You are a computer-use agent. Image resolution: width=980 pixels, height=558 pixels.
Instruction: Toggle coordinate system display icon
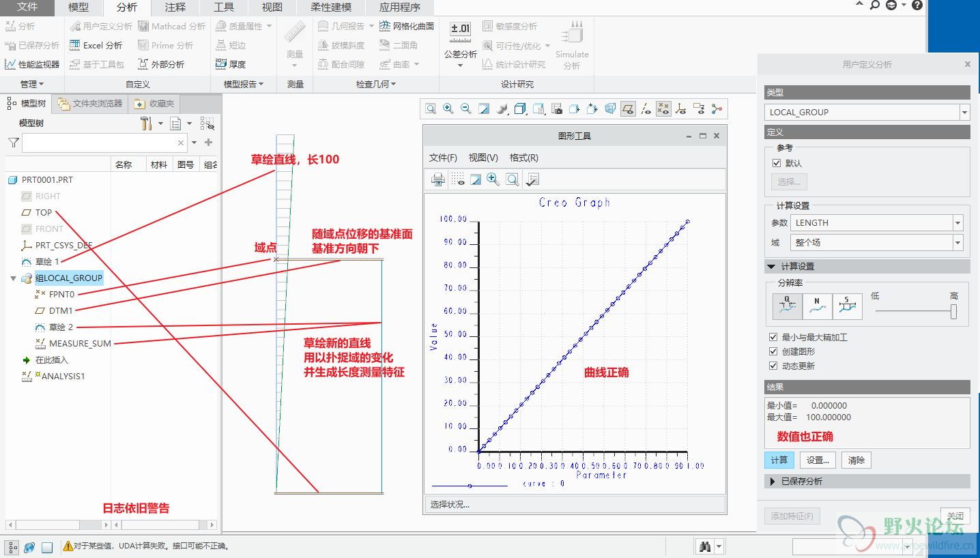click(681, 108)
